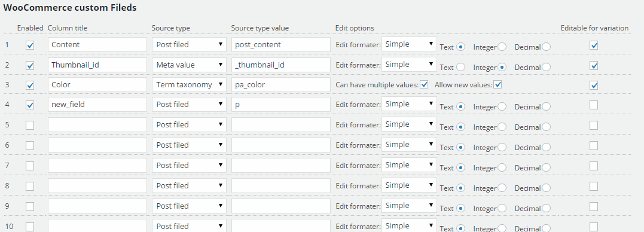
Task: Open Edit formater dropdown in Thumbnail_id row
Action: (409, 64)
